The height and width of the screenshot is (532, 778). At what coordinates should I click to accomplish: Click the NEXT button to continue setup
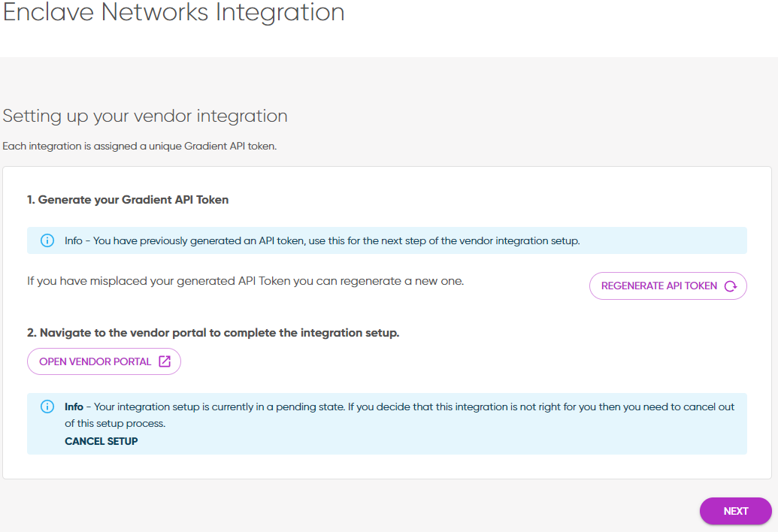point(735,511)
